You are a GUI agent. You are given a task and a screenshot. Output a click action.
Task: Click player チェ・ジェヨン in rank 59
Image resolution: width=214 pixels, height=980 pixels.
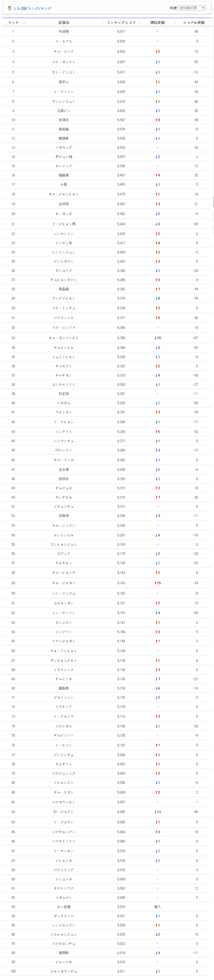64,583
